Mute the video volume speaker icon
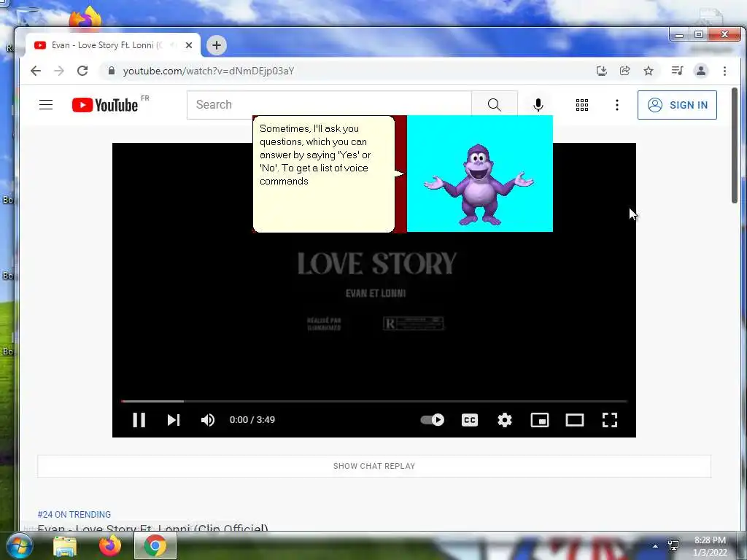 click(x=208, y=419)
